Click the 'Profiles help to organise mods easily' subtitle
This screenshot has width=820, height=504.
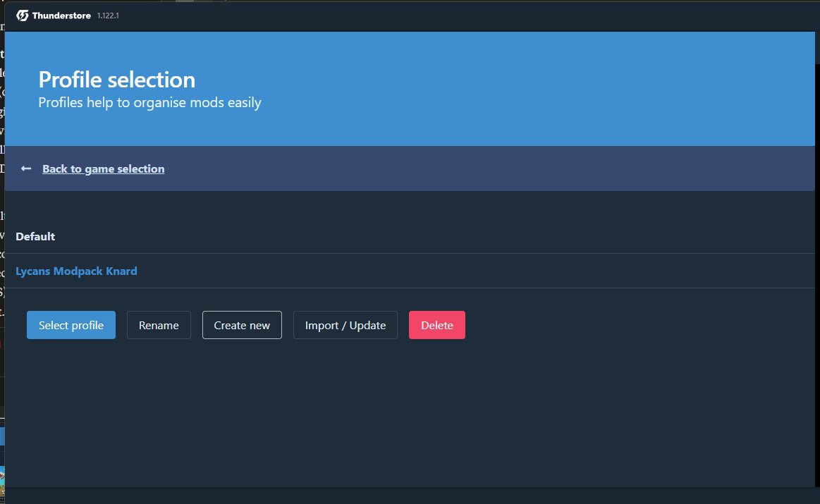coord(149,102)
